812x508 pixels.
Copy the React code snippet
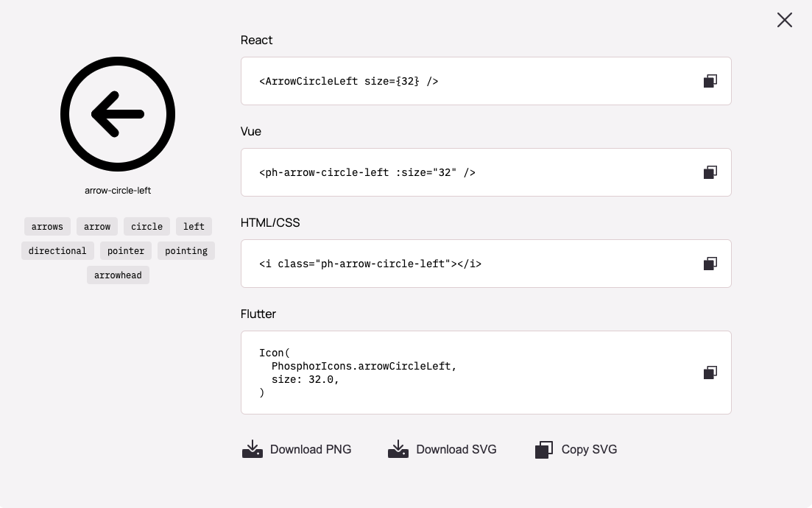710,81
